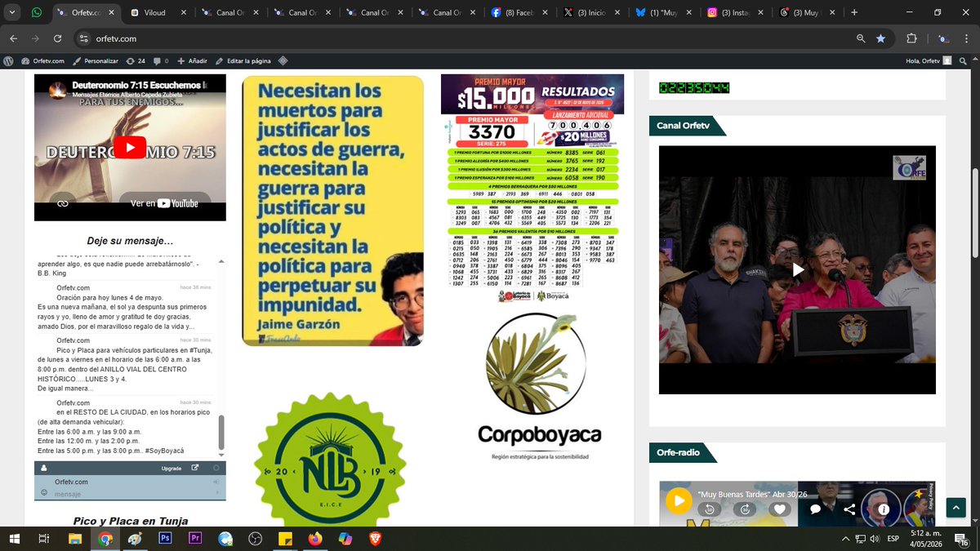Copy the YouTube video link icon
Screen dimensions: 980x551
63,203
